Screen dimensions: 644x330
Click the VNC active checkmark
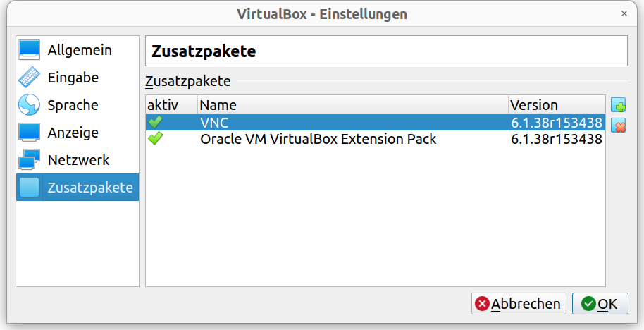(x=155, y=123)
